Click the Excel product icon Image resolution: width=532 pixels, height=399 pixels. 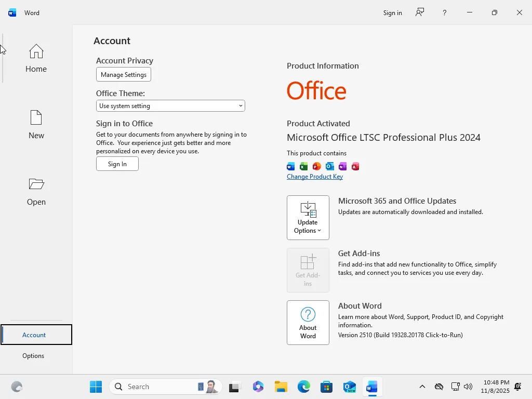303,166
